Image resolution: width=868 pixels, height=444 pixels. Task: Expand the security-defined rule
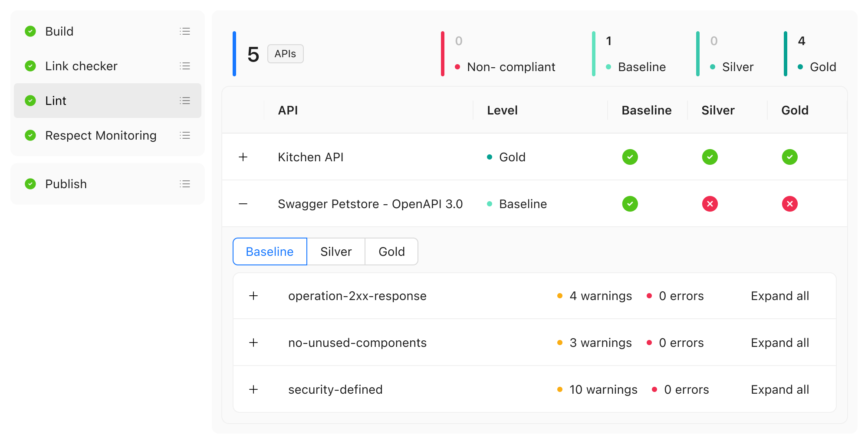click(x=253, y=389)
